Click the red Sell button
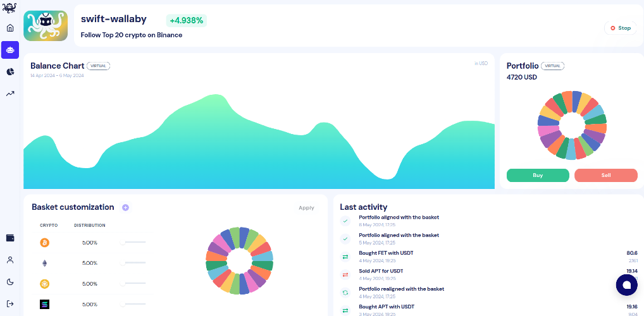 coord(606,175)
